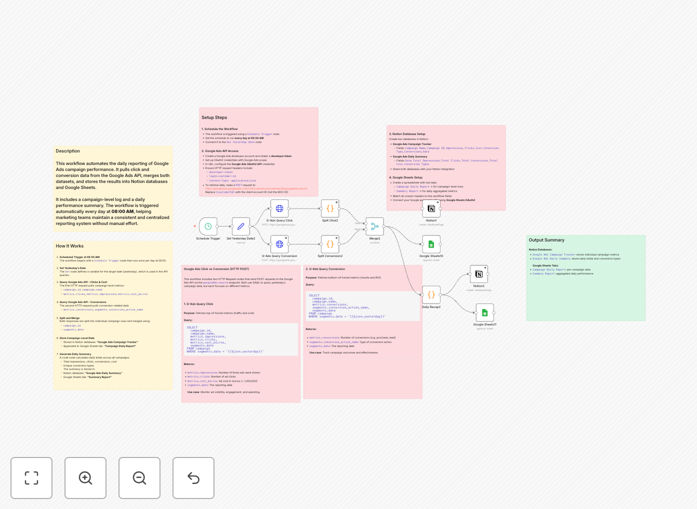Click the fit-to-view canvas button
This screenshot has width=697, height=509.
(x=32, y=478)
